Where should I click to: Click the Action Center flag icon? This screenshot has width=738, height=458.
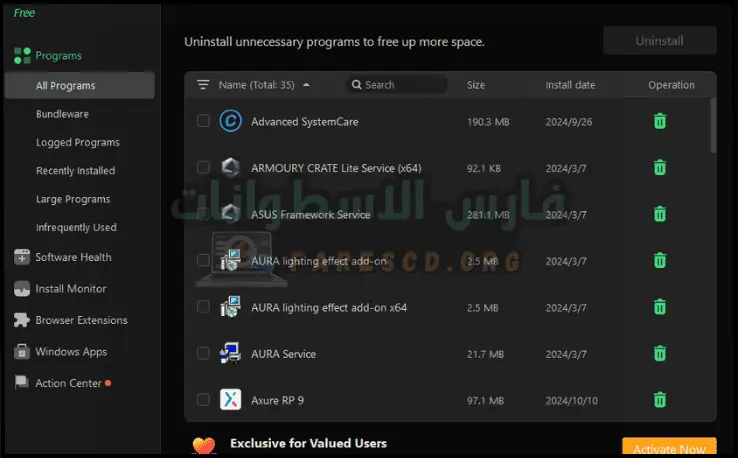[22, 383]
